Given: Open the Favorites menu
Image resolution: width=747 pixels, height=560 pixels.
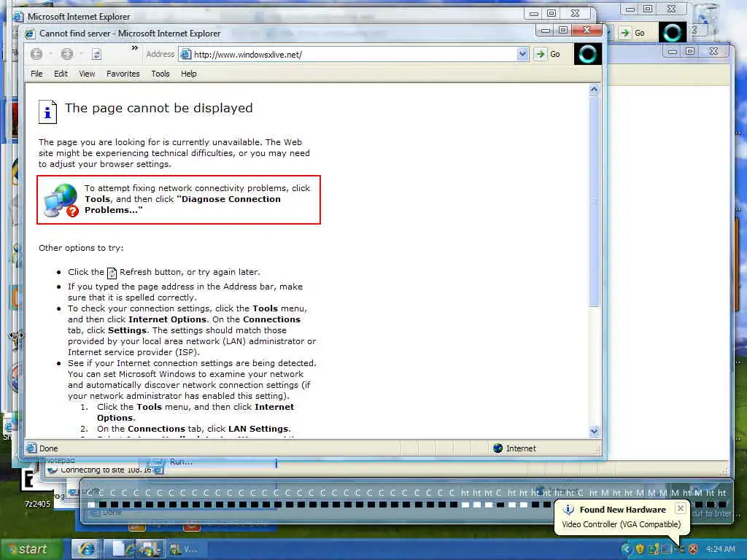Looking at the screenshot, I should click(x=123, y=74).
